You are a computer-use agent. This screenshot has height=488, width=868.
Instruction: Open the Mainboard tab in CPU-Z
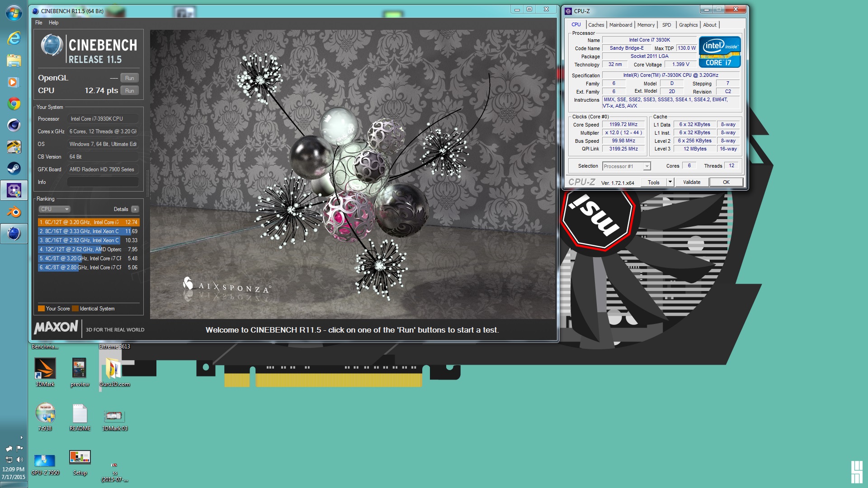(x=620, y=25)
